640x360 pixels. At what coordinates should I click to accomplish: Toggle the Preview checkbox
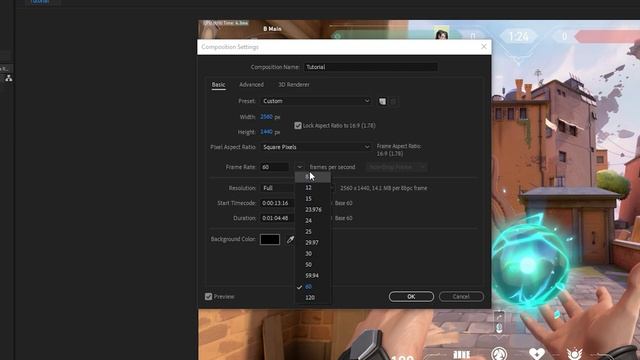pos(209,297)
